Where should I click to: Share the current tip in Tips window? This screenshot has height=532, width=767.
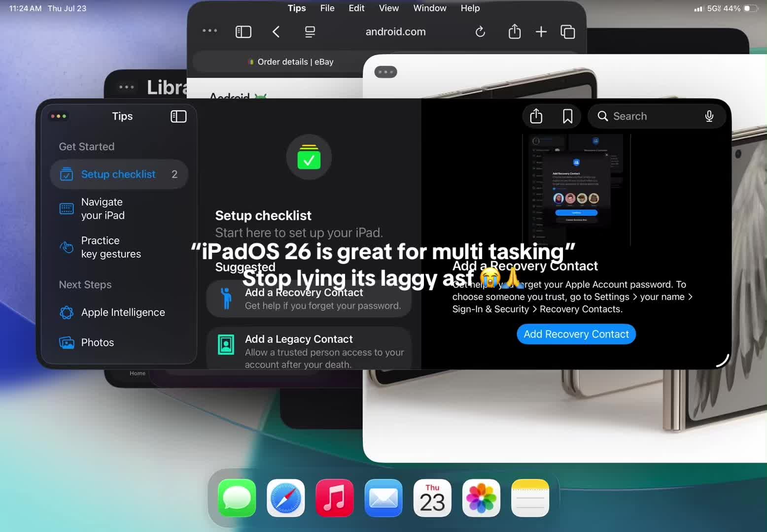click(x=536, y=116)
